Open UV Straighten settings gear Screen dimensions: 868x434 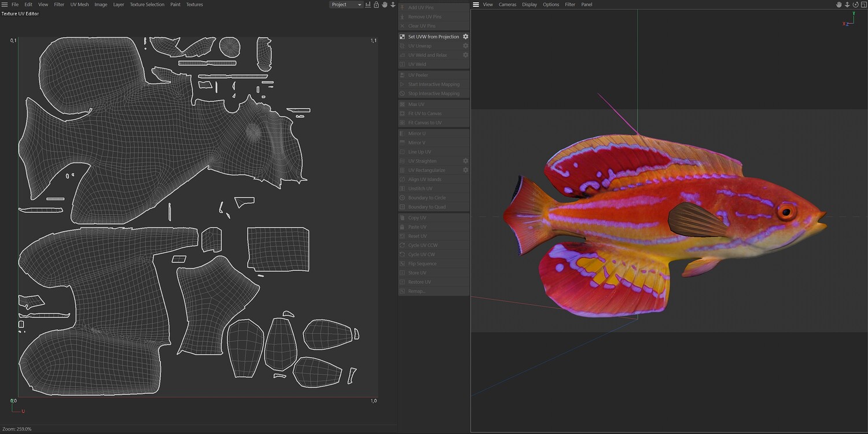coord(465,161)
